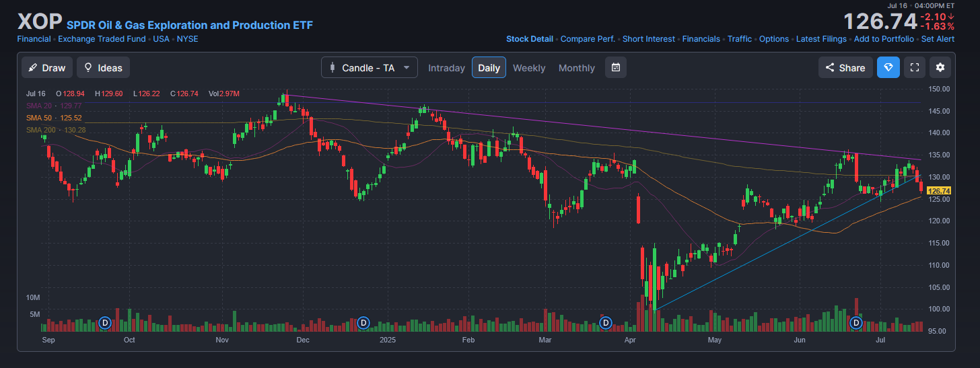Click the share icon in Share button

830,67
